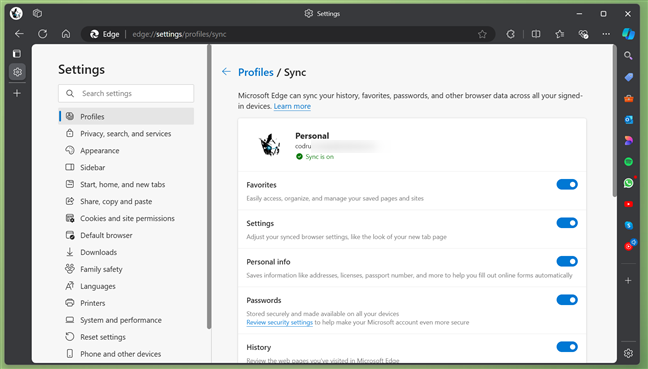The width and height of the screenshot is (648, 369).
Task: Click the Search settings field
Action: (126, 93)
